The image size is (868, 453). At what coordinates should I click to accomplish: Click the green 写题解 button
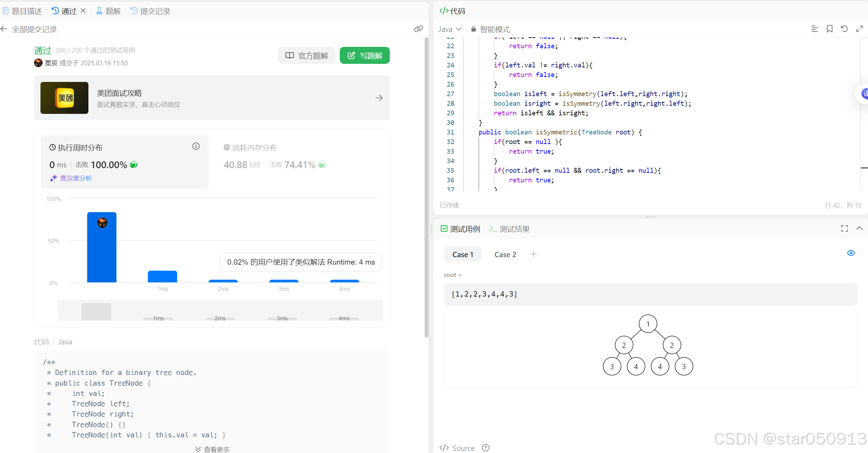[x=365, y=56]
